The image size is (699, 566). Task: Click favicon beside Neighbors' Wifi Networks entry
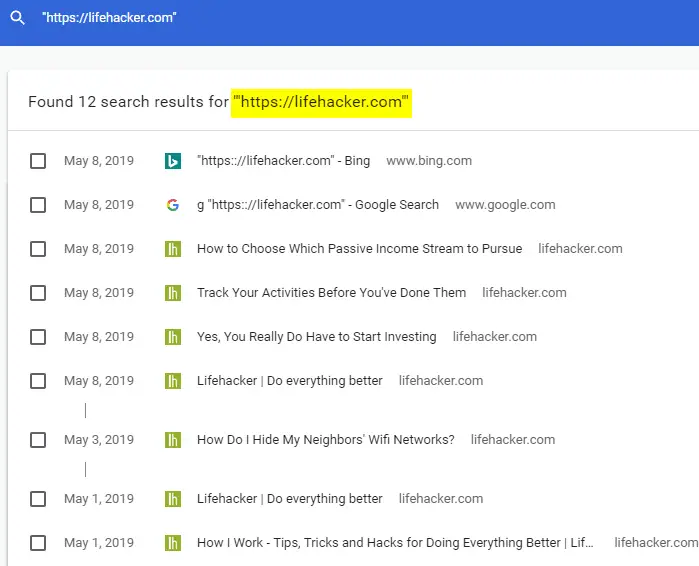pyautogui.click(x=173, y=440)
